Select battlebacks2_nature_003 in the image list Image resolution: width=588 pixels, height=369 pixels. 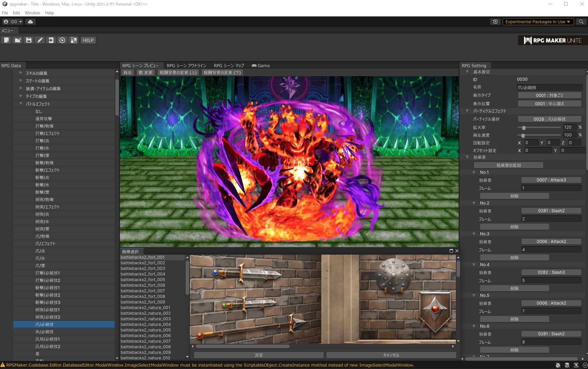coord(146,319)
